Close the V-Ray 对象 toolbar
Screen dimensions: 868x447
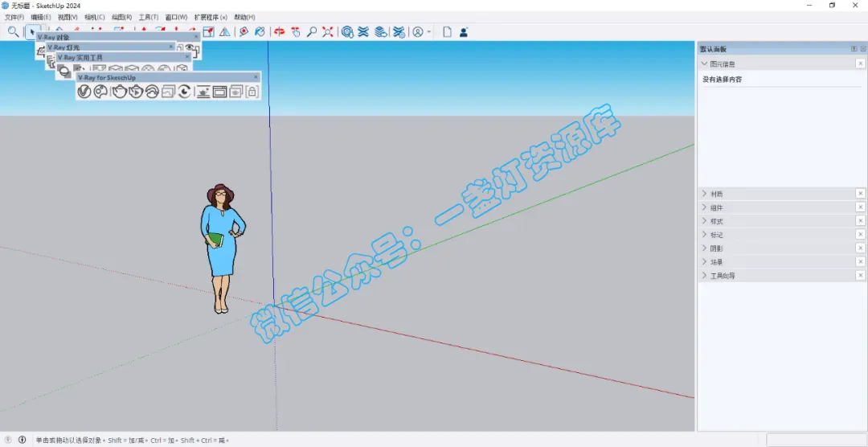pos(196,36)
